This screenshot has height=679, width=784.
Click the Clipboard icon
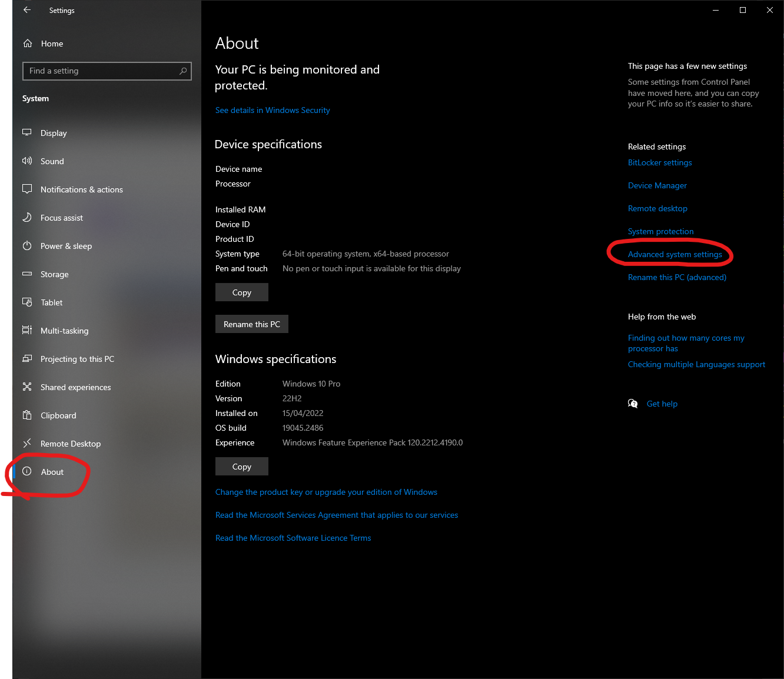[x=27, y=415]
